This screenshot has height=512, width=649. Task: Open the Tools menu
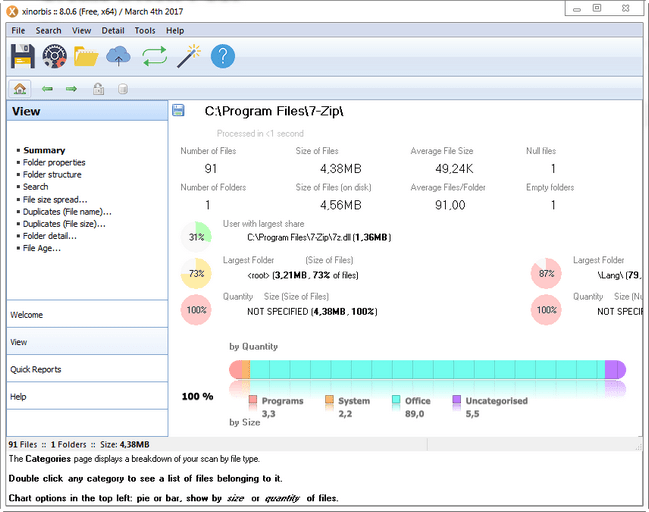pos(145,31)
